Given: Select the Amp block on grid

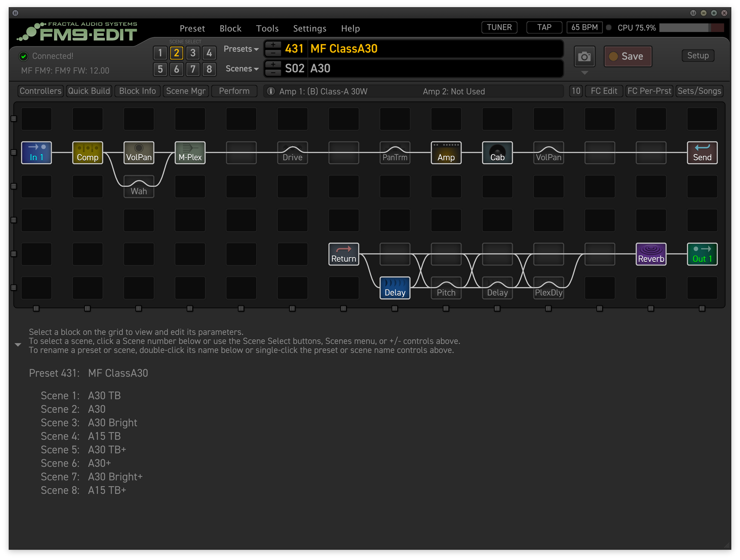Looking at the screenshot, I should (446, 153).
